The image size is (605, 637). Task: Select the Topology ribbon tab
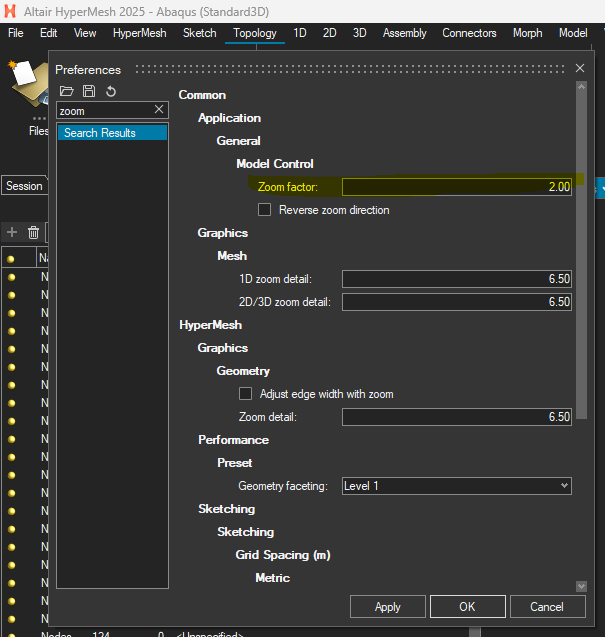(x=255, y=33)
